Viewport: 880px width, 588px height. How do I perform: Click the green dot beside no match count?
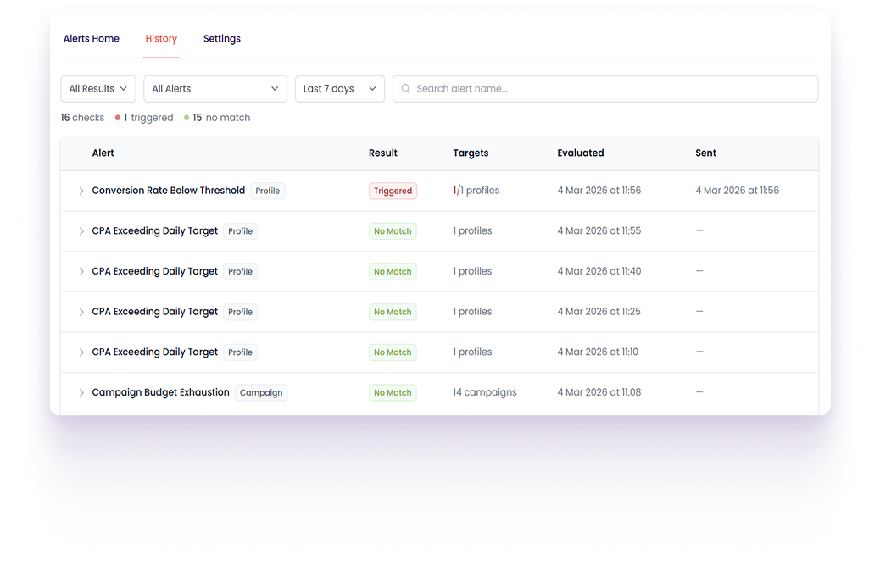pyautogui.click(x=187, y=119)
